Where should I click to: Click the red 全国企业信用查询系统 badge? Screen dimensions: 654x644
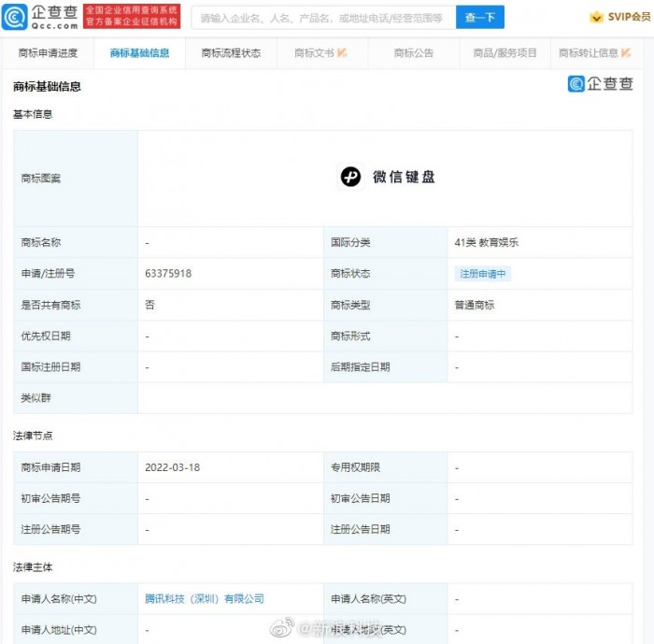click(132, 16)
